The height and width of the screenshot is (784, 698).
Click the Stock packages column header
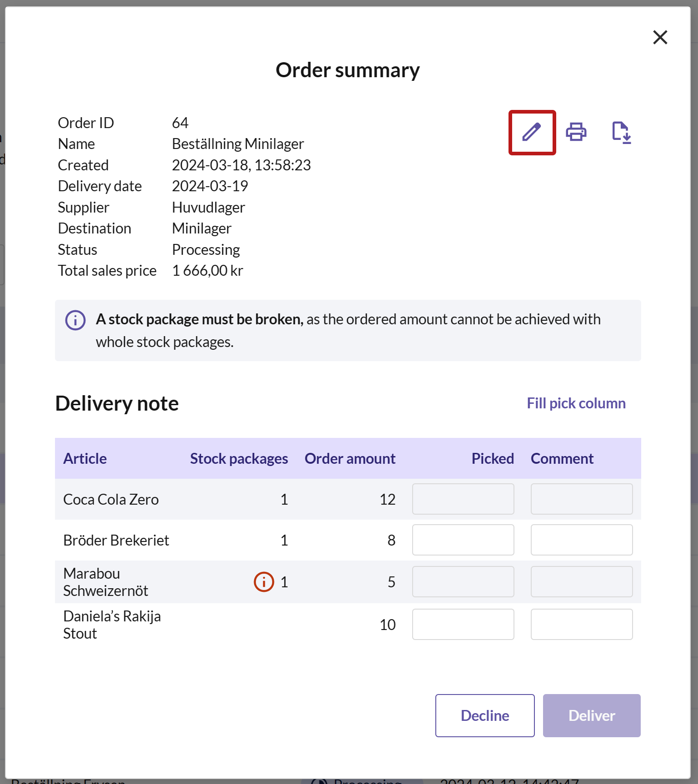(x=239, y=459)
